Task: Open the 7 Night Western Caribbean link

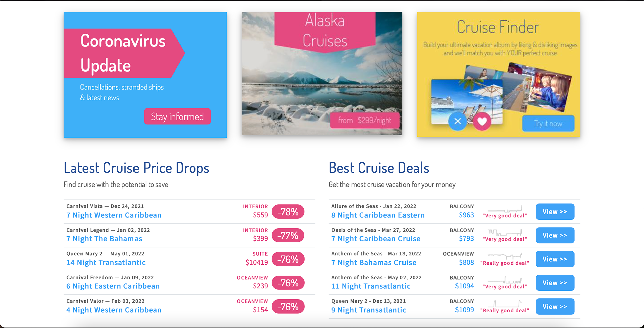Action: coord(114,215)
